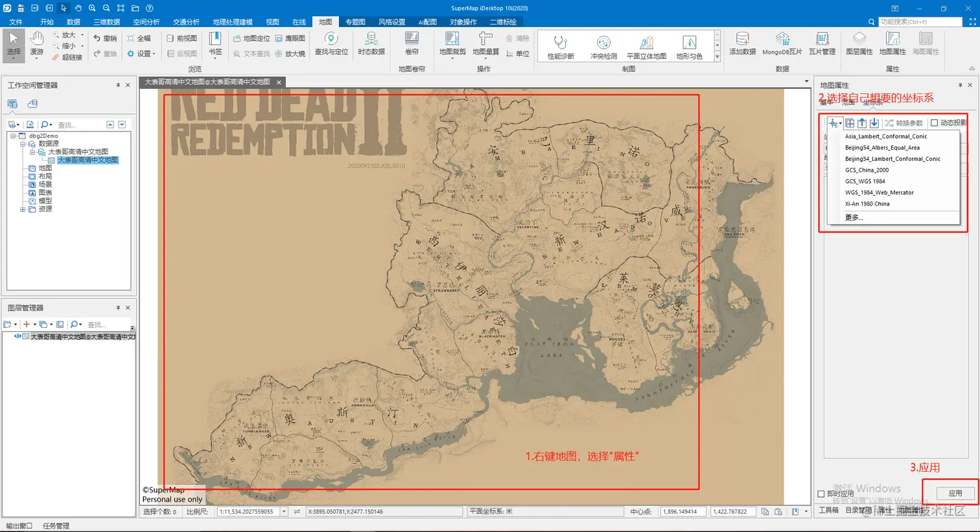The width and height of the screenshot is (980, 532).
Task: Select 大表哥高清中文地图 dataset in workspace tree
Action: point(87,160)
